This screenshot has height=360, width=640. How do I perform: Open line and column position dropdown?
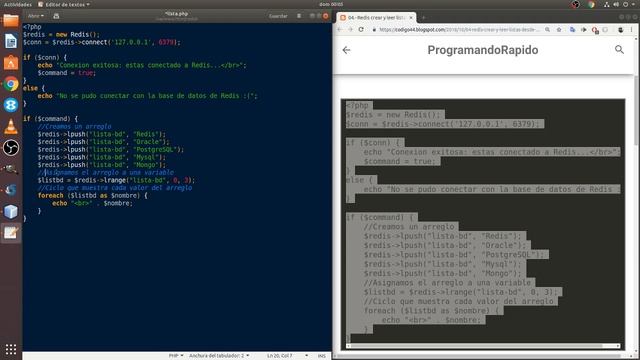[287, 356]
